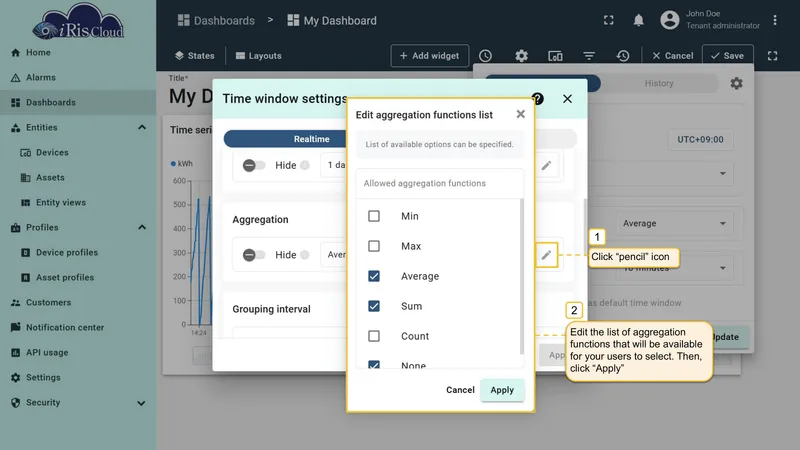Click the UTC+09:00 timezone button
The height and width of the screenshot is (450, 800).
700,139
